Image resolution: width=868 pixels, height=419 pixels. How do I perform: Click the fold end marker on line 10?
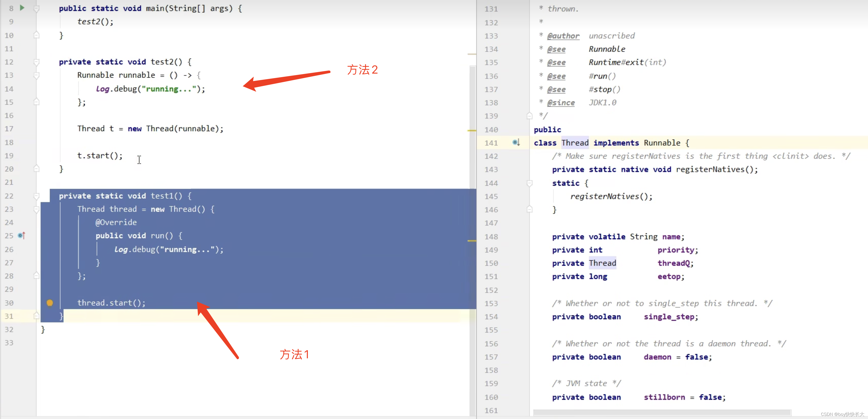(x=36, y=35)
